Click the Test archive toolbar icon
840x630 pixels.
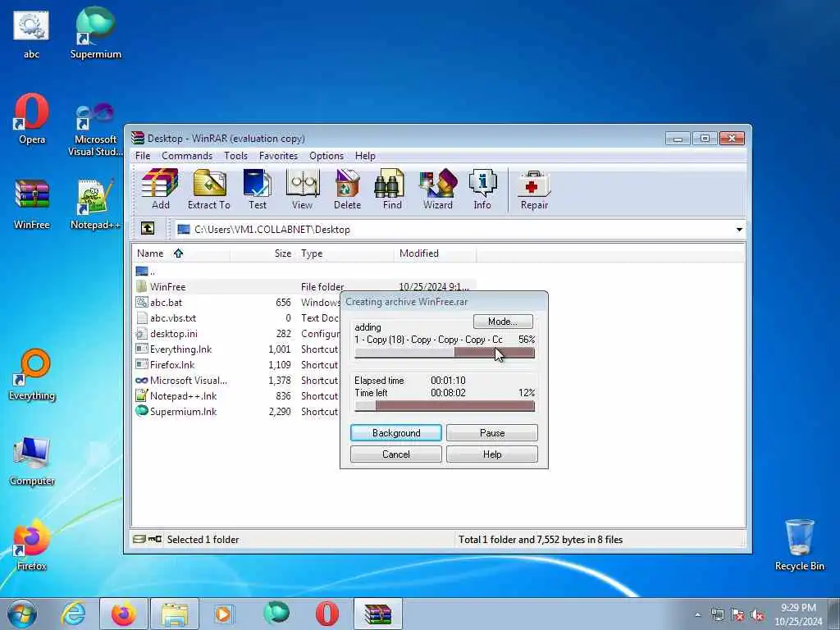(x=257, y=189)
